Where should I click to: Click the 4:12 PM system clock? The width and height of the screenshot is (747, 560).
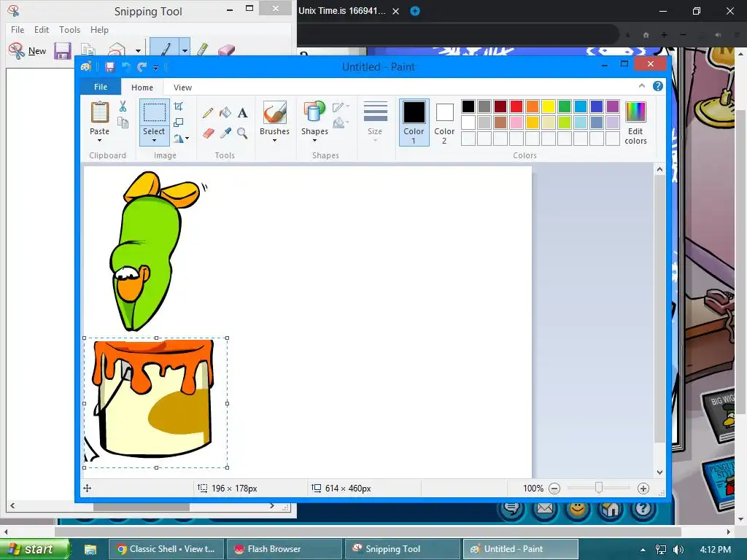click(x=715, y=550)
